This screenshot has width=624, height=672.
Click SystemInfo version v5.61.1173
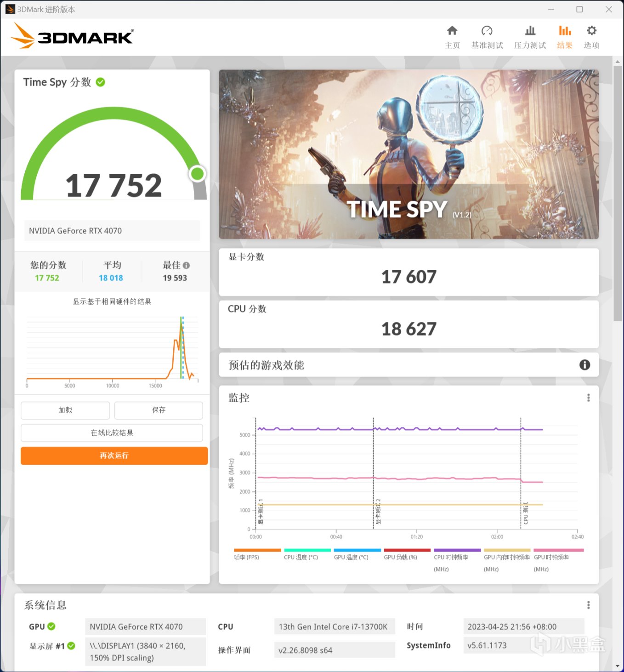click(x=524, y=645)
